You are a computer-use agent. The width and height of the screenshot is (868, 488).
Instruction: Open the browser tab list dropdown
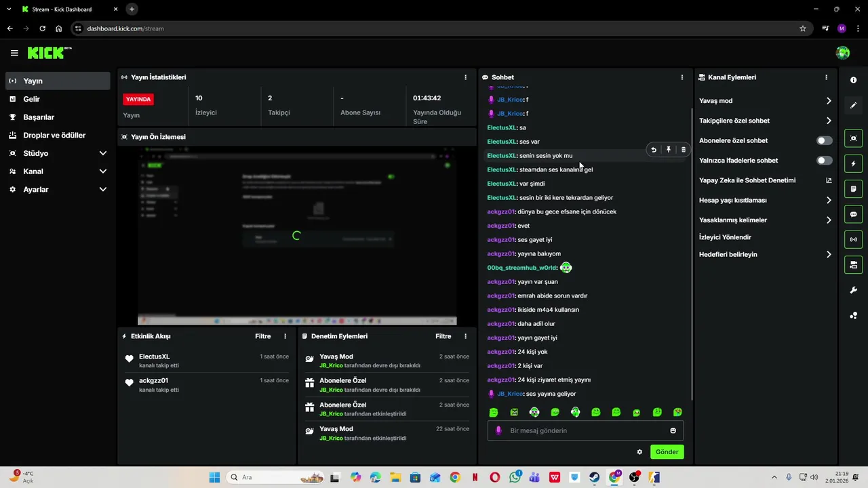point(9,9)
